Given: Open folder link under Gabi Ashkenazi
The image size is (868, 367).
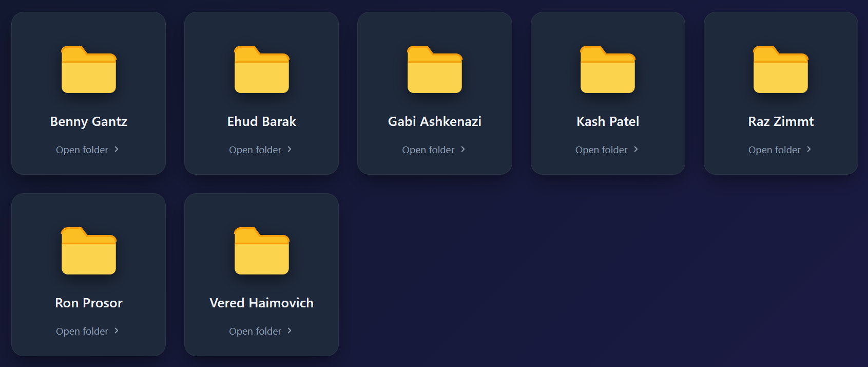Looking at the screenshot, I should [434, 150].
